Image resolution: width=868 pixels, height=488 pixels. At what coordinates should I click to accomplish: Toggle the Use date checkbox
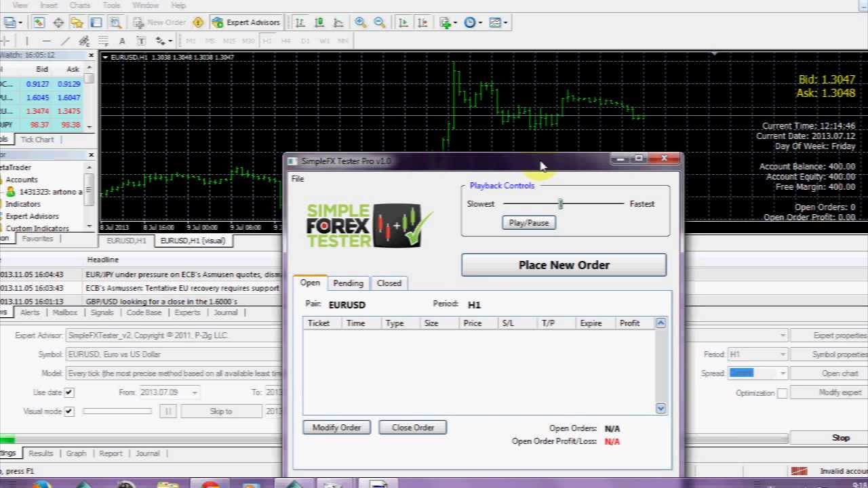click(x=68, y=392)
